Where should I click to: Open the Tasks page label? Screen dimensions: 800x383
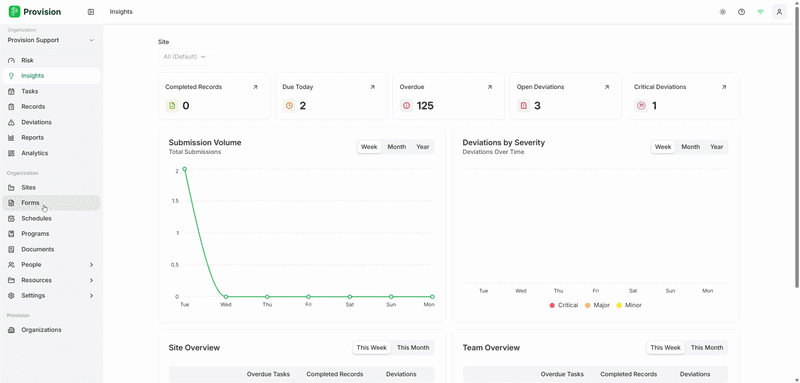(30, 91)
